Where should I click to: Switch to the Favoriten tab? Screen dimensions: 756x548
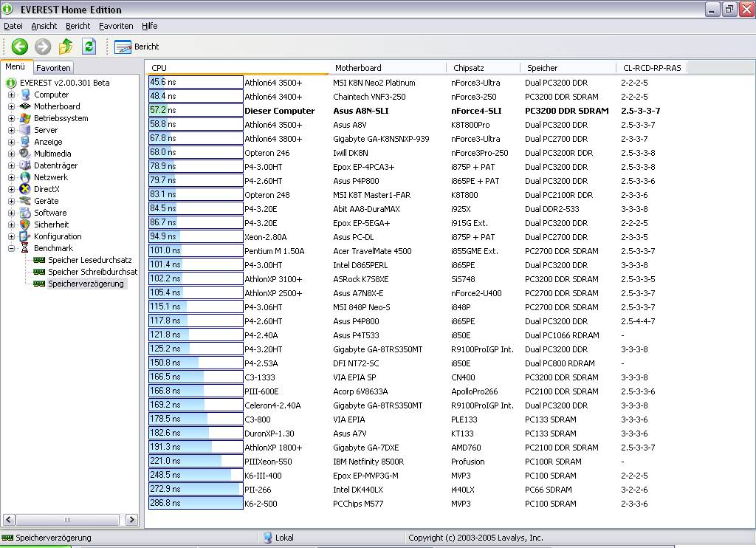coord(53,67)
